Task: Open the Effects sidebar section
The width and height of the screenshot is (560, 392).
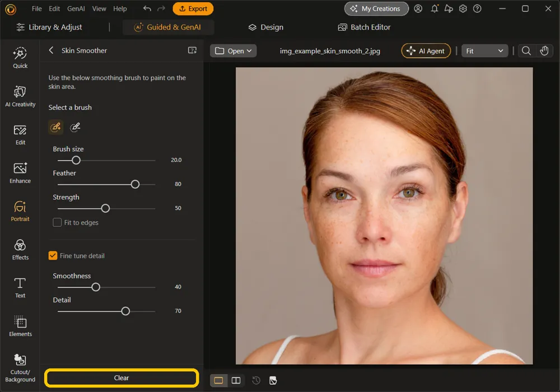Action: click(20, 250)
